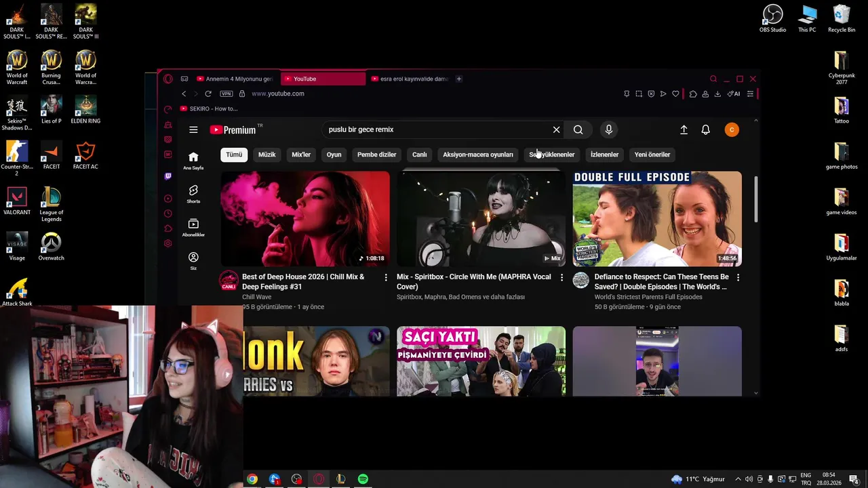Select the Oyun filter chip
Image resolution: width=868 pixels, height=488 pixels.
click(334, 155)
